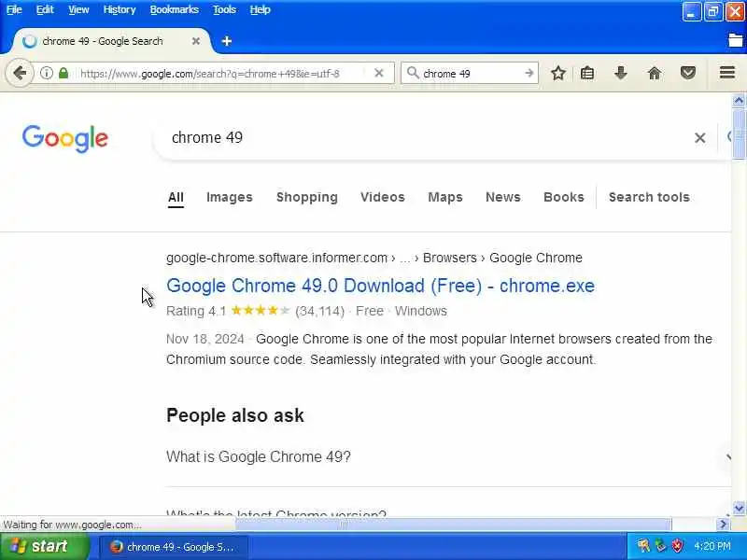Viewport: 747px width, 560px height.
Task: Click the magnifier icon in Firefox search box
Action: click(x=413, y=73)
